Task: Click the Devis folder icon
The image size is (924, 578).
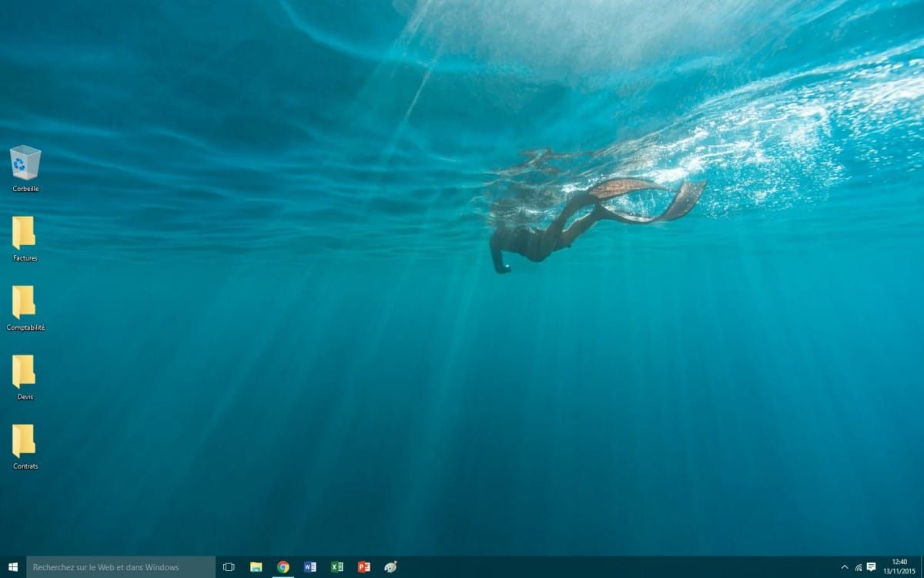Action: (24, 371)
